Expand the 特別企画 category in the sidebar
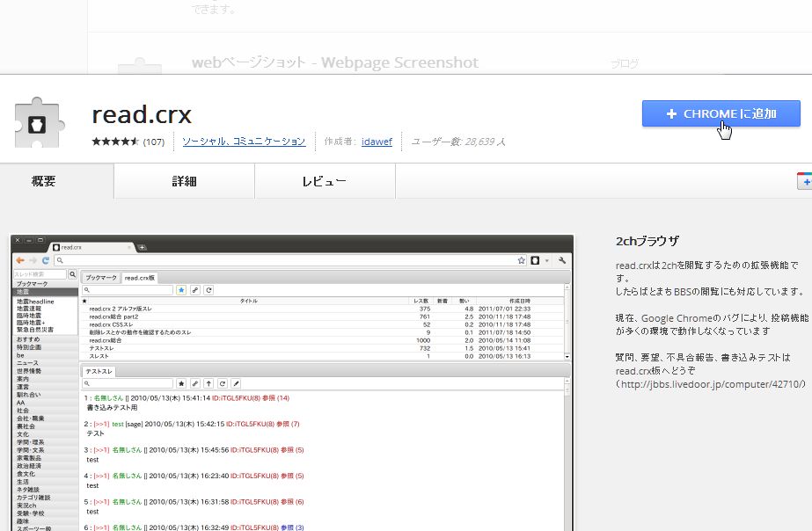The width and height of the screenshot is (812, 531). [x=45, y=347]
